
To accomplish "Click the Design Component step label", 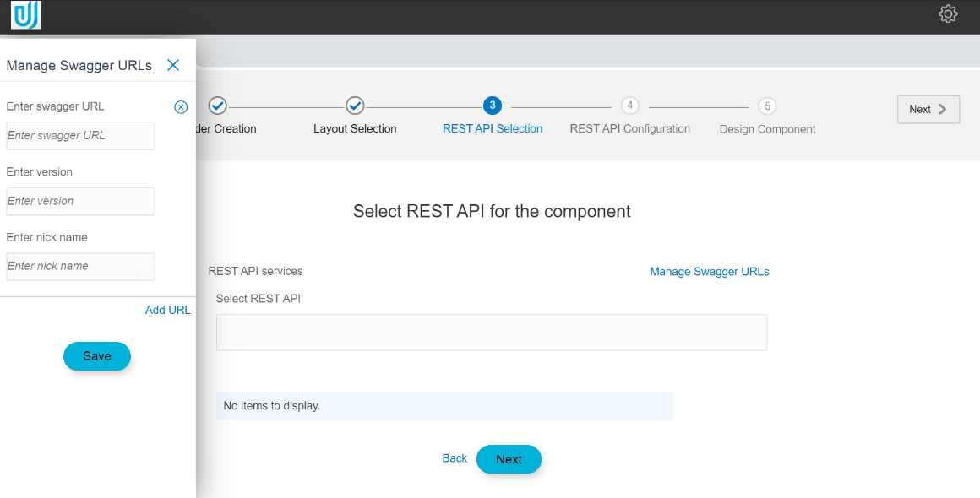I will point(767,129).
